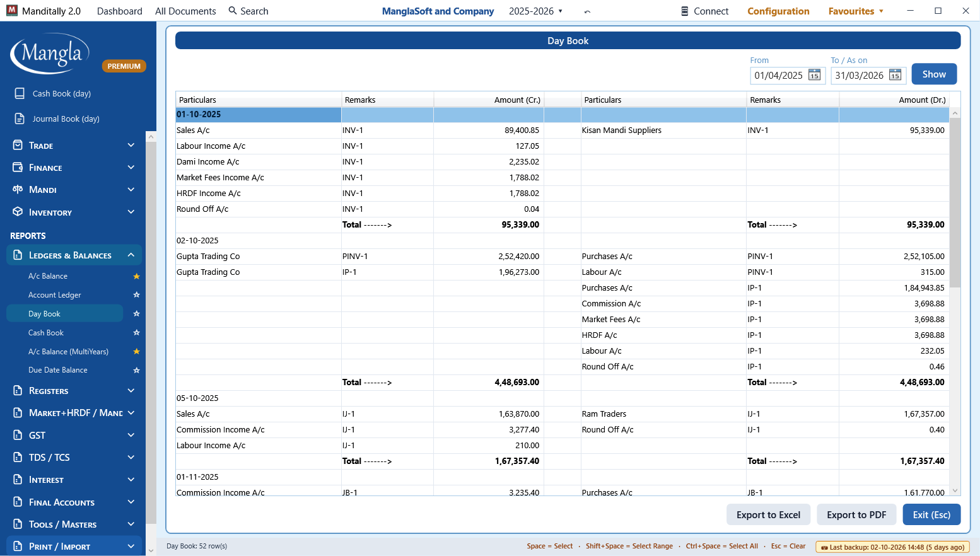
Task: Collapse the Ledgers & Balances section
Action: tap(131, 255)
